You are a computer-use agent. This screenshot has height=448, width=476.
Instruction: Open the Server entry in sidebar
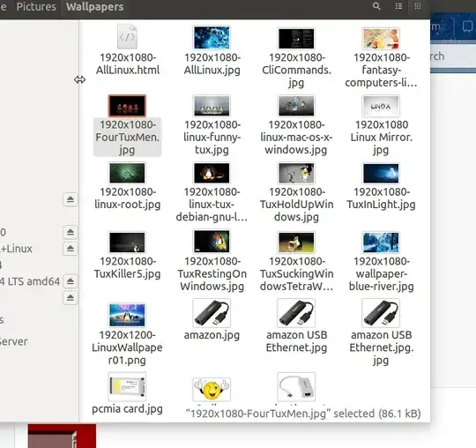(13, 341)
